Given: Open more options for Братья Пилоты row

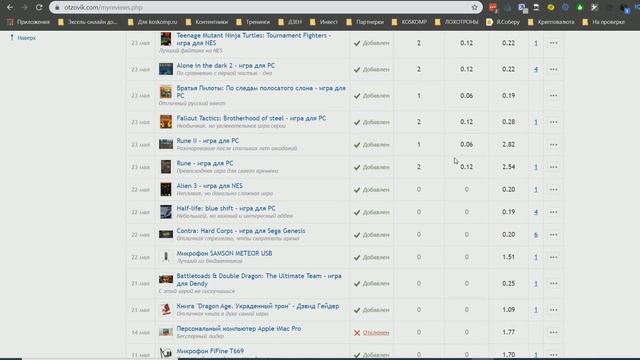Looking at the screenshot, I should coord(553,96).
